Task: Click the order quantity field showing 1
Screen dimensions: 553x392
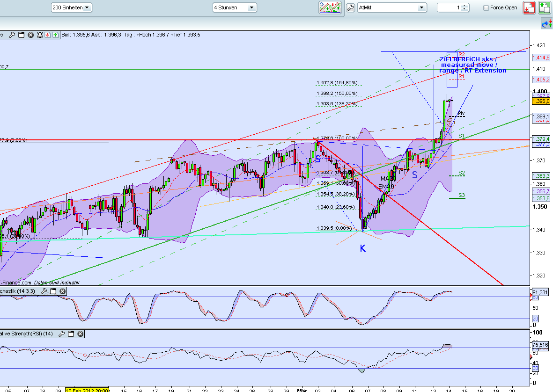Action: [450, 7]
